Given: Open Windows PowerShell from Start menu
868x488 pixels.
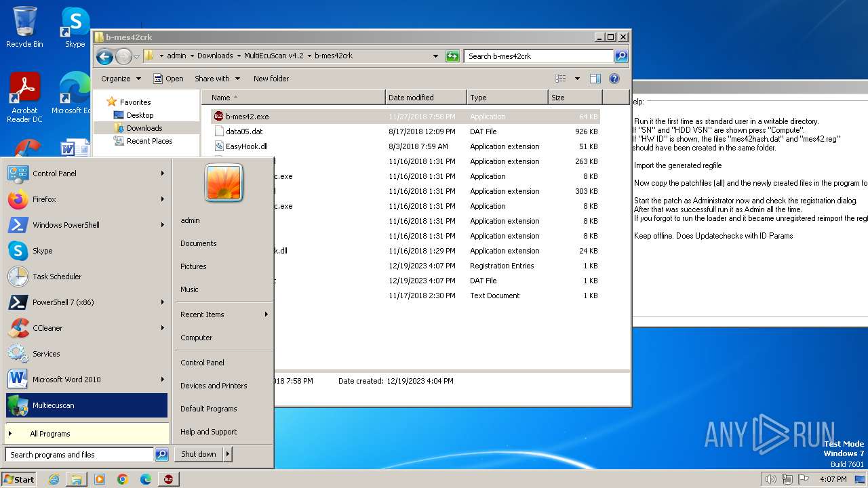Looking at the screenshot, I should tap(86, 225).
